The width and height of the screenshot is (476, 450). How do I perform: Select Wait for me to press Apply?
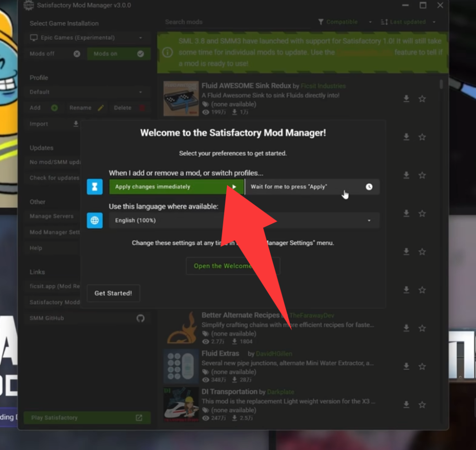coord(311,187)
